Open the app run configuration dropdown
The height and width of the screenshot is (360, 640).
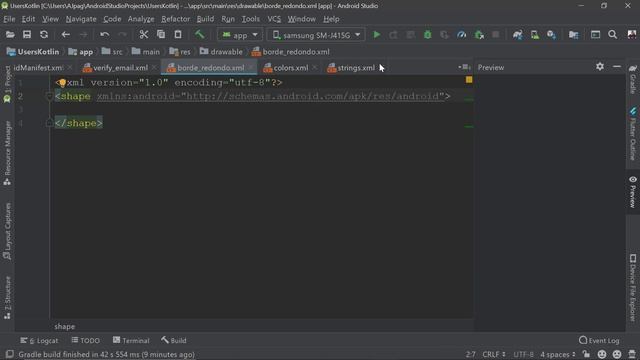[240, 35]
